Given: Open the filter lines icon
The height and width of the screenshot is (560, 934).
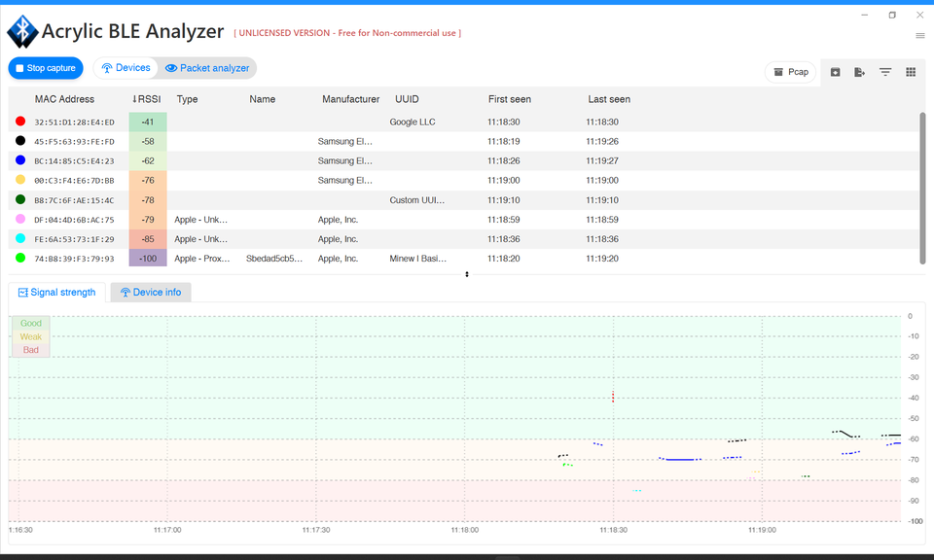Looking at the screenshot, I should coord(885,72).
